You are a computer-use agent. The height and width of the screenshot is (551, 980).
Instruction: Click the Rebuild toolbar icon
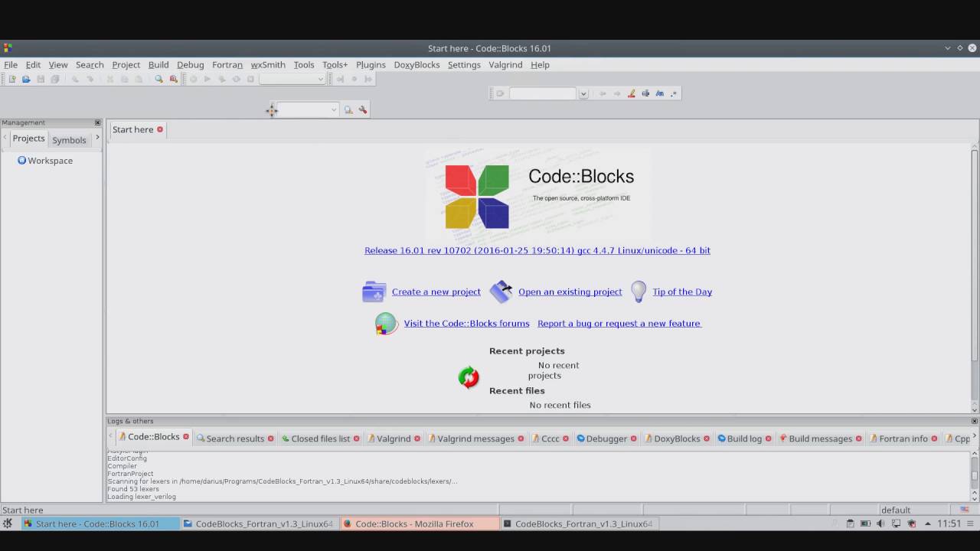point(236,79)
